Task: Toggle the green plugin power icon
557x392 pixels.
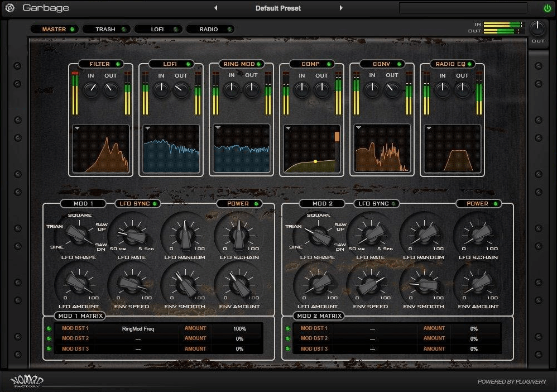Action: [x=547, y=8]
